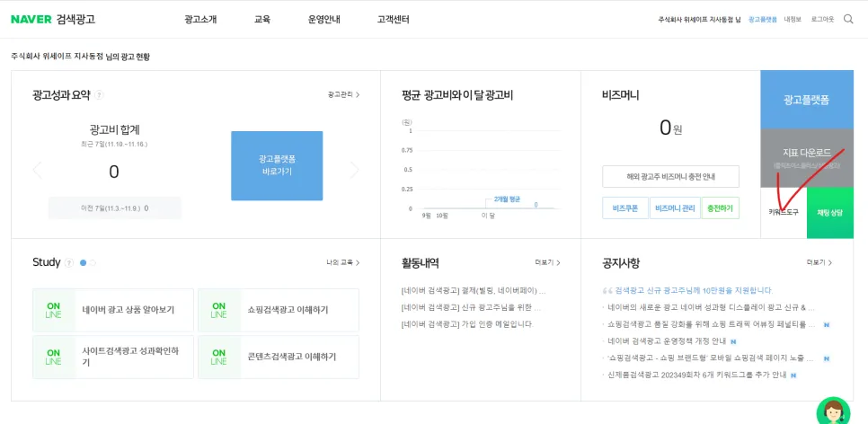Open notice 쇼핑검색광고 품질 강화를 위해

coord(712,324)
